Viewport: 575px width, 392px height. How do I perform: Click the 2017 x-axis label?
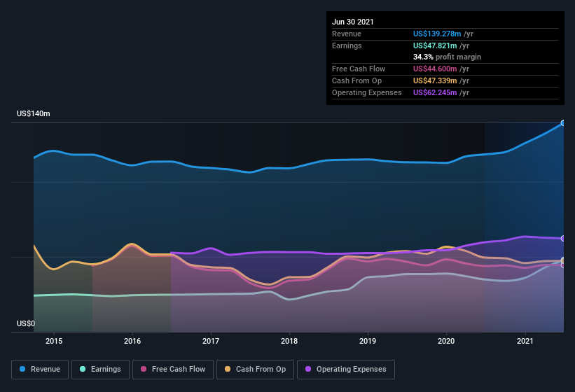211,341
